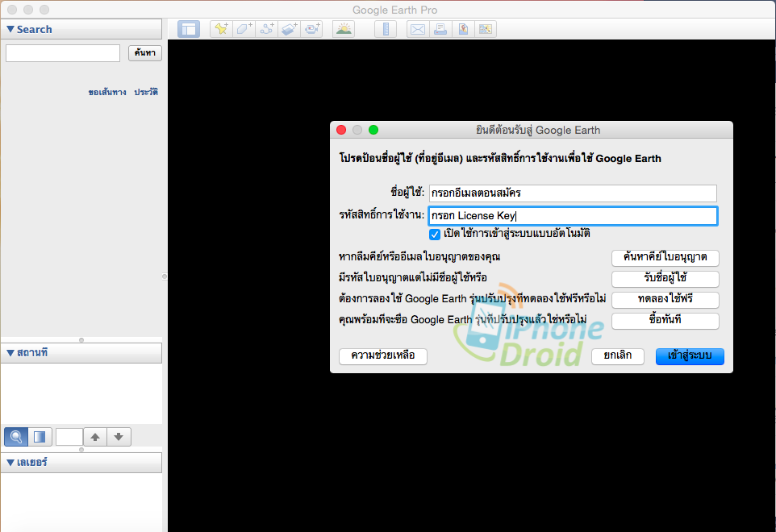Click the ความช่วยเหลือ help button
The image size is (776, 532).
(x=383, y=356)
